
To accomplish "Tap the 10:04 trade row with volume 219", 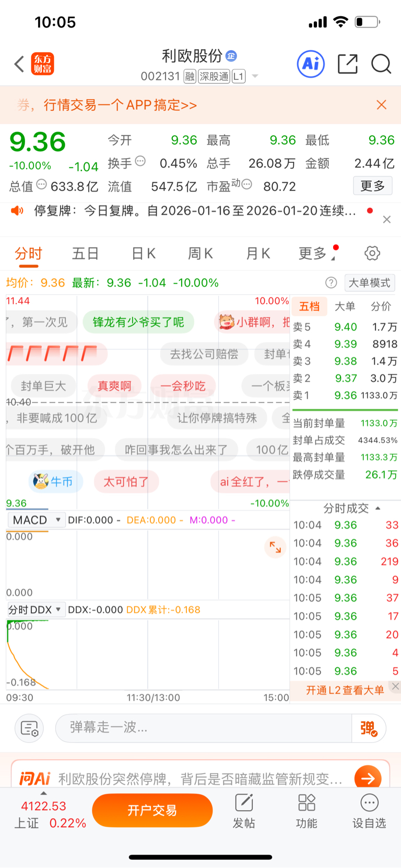I will (346, 562).
